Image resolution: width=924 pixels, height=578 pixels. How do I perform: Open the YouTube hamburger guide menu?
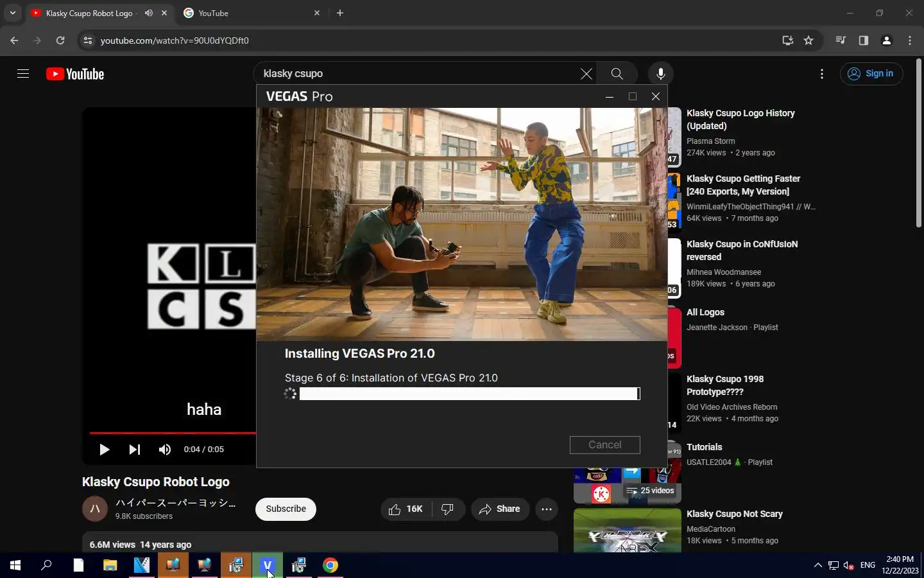coord(23,74)
